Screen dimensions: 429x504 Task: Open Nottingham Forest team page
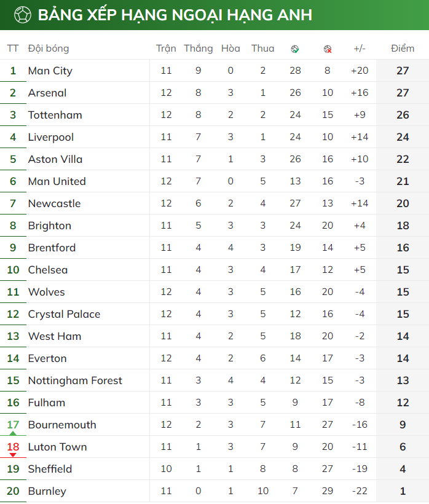(x=75, y=380)
